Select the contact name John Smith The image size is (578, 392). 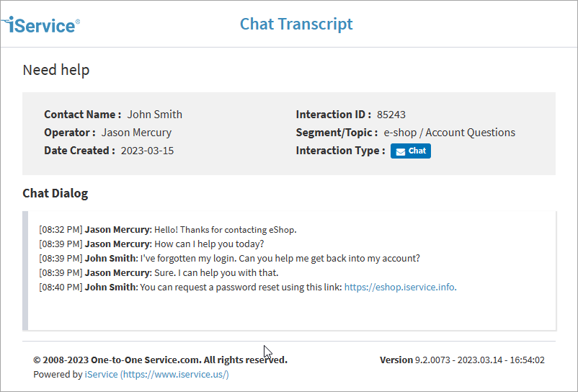click(155, 115)
